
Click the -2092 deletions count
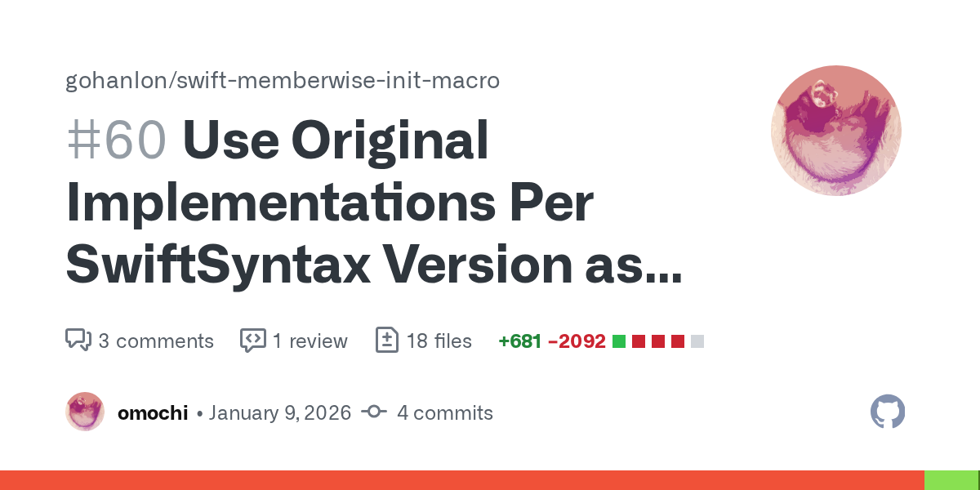pyautogui.click(x=577, y=341)
